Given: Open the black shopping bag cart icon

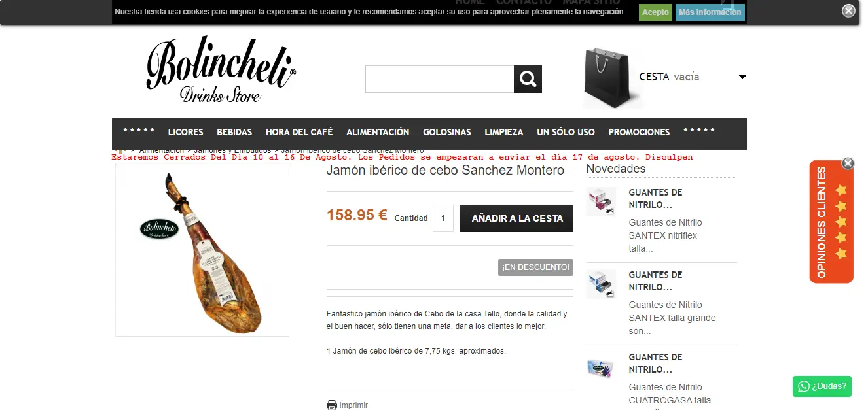Looking at the screenshot, I should (612, 77).
